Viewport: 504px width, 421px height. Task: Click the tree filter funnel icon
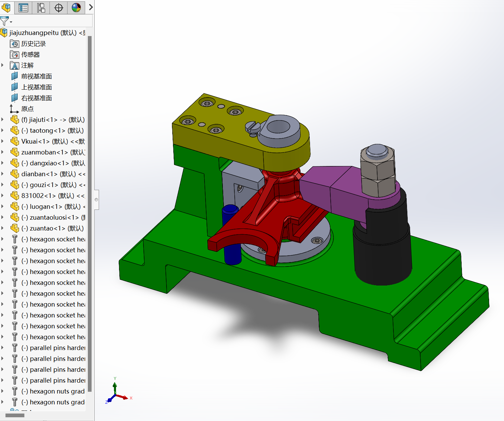(x=5, y=21)
